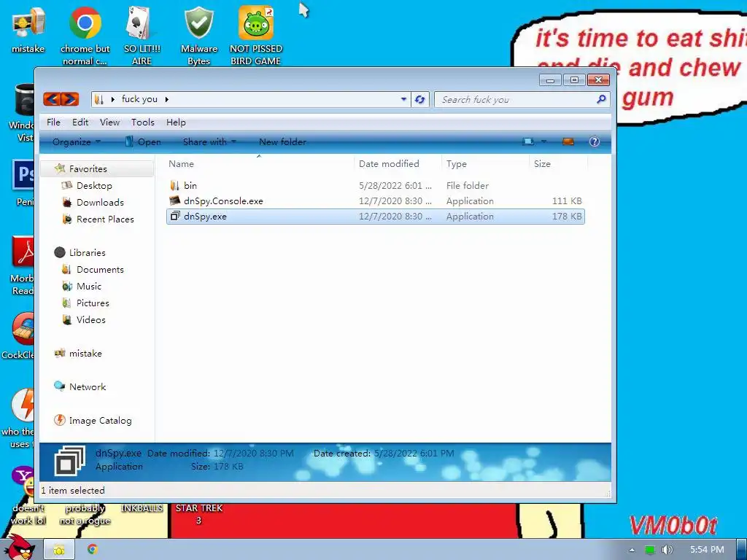The image size is (747, 560).
Task: Click the 'mistake' desktop icon
Action: point(28,31)
